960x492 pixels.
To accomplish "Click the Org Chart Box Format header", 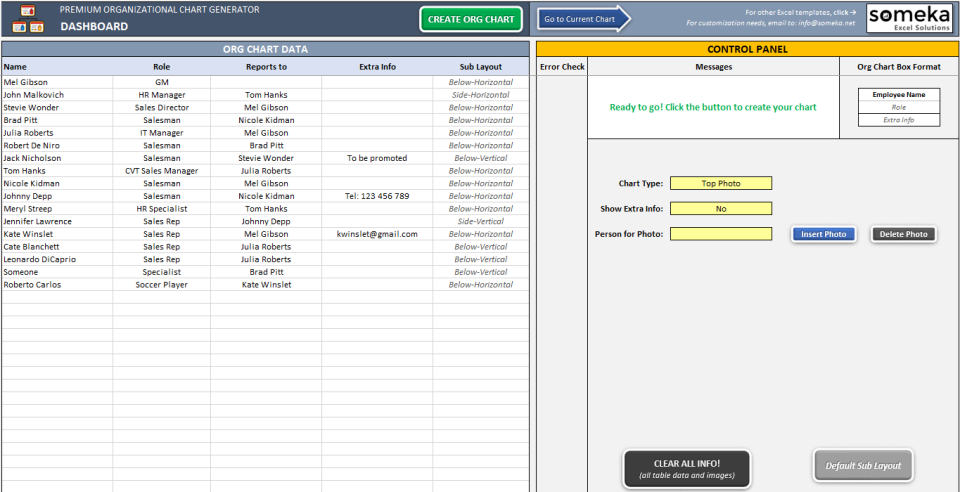I will [x=899, y=67].
